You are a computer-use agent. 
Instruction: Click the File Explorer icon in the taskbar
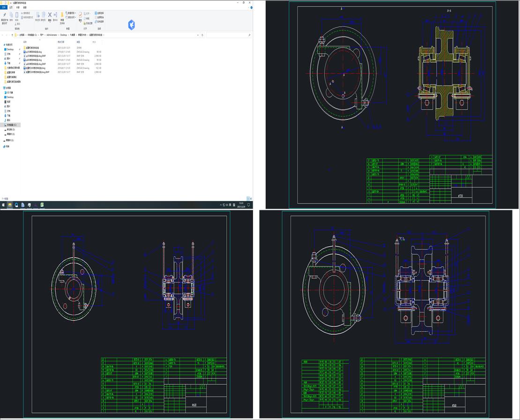point(10,205)
